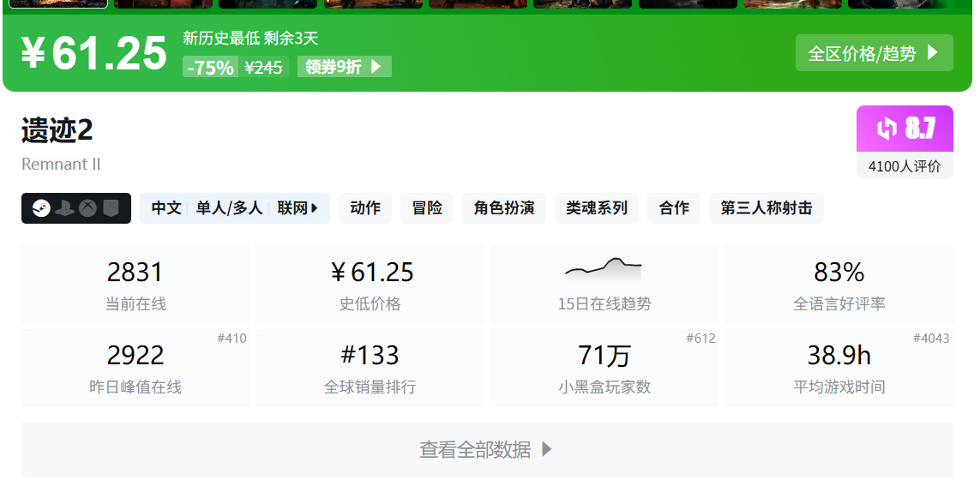Open 查看全部数据 to view all data
The width and height of the screenshot is (980, 480).
click(488, 449)
